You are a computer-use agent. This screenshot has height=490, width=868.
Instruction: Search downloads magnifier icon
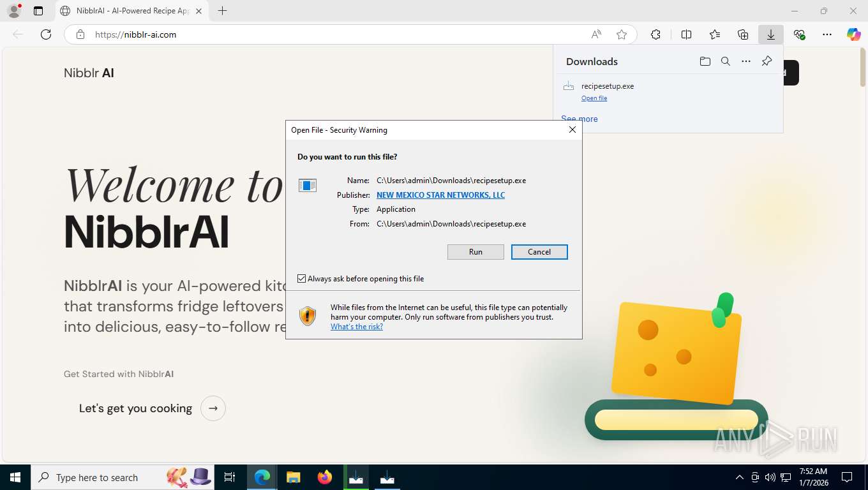point(726,61)
